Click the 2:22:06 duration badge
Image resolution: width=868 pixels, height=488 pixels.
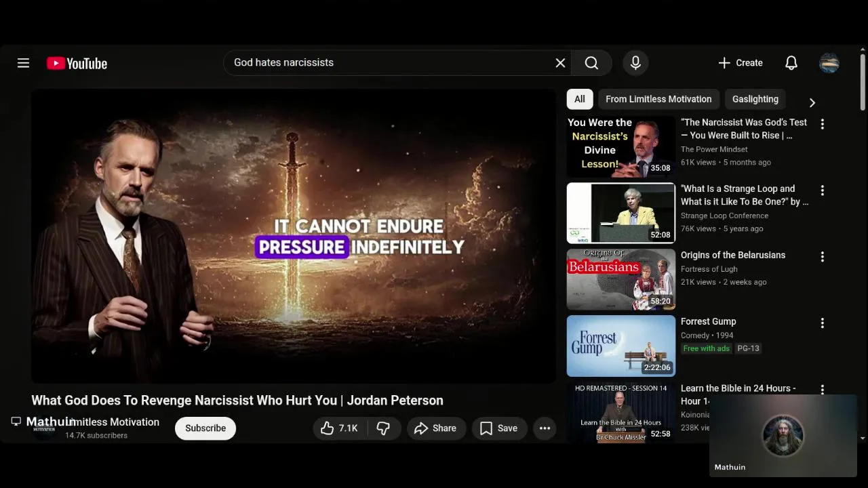(x=657, y=367)
